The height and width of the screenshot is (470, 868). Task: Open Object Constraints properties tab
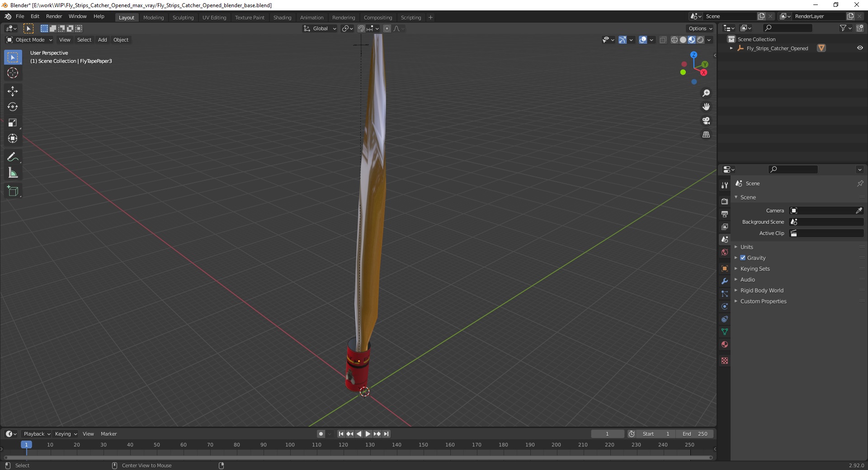click(725, 319)
